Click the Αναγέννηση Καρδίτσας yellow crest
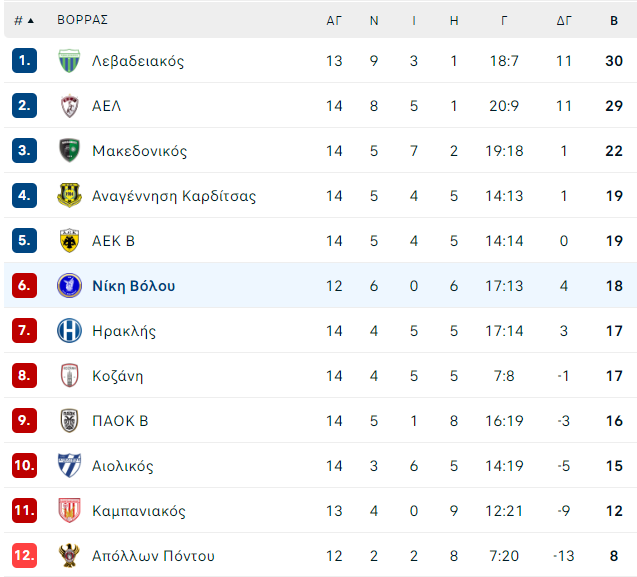This screenshot has width=637, height=577. pyautogui.click(x=69, y=196)
